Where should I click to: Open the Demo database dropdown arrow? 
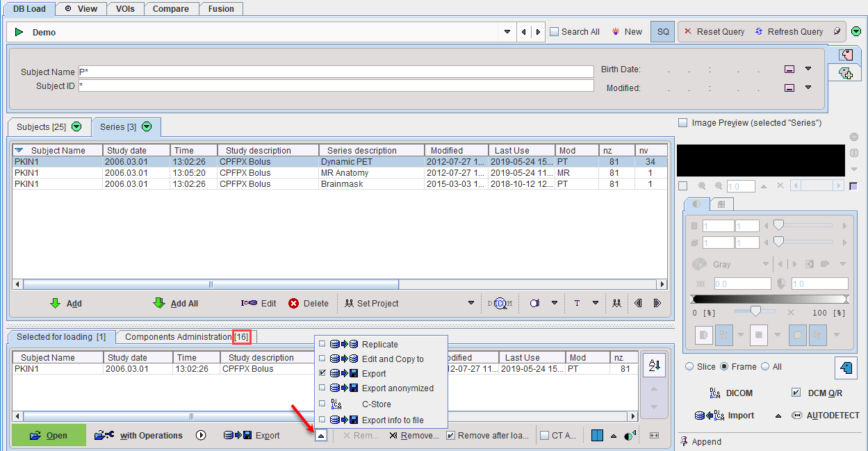pos(507,32)
